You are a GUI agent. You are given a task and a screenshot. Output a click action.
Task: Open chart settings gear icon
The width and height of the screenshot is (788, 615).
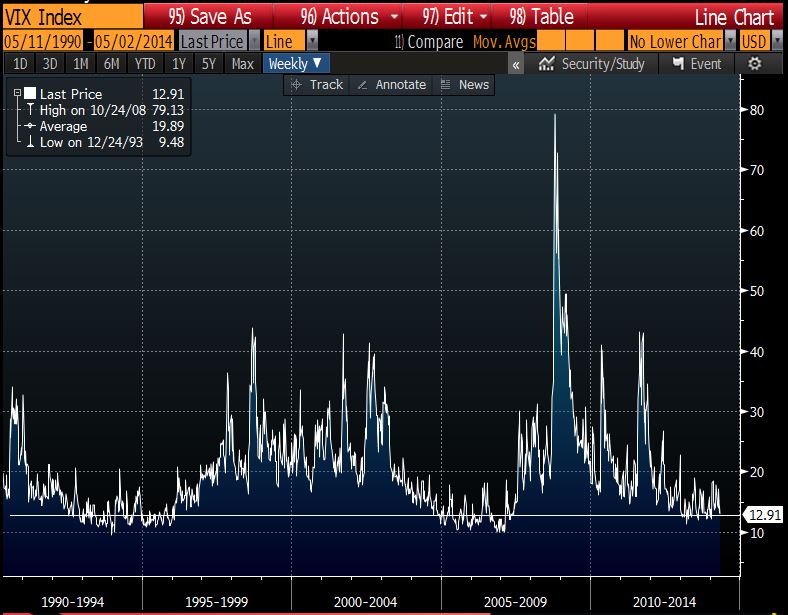pyautogui.click(x=755, y=63)
